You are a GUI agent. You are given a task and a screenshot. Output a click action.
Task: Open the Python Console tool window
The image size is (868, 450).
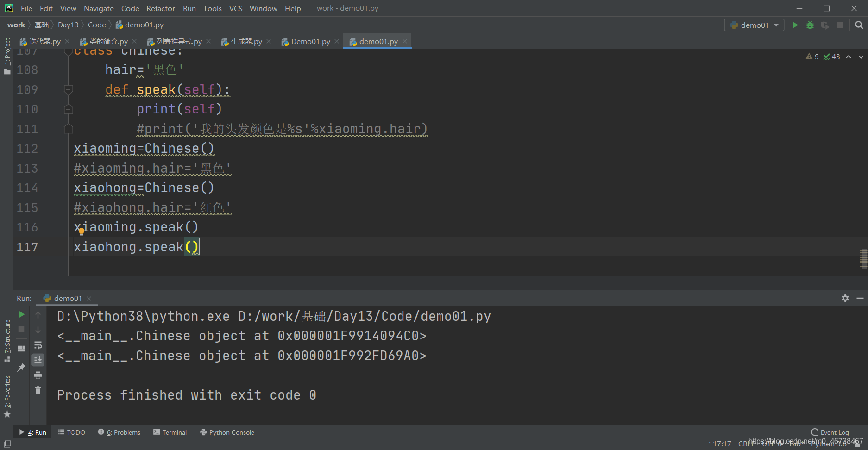pos(227,432)
